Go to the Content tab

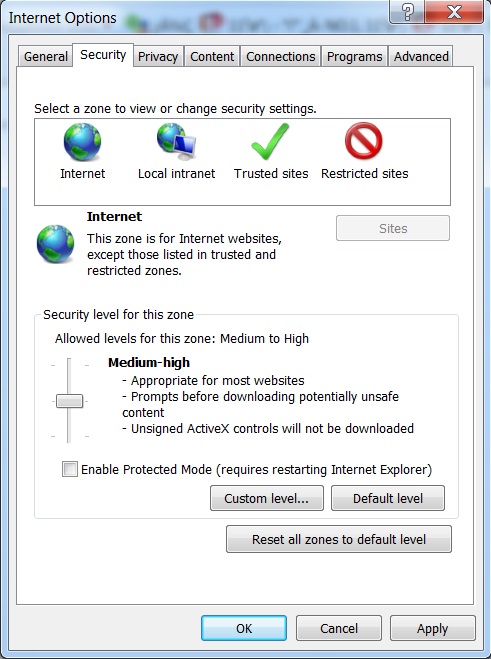click(212, 56)
